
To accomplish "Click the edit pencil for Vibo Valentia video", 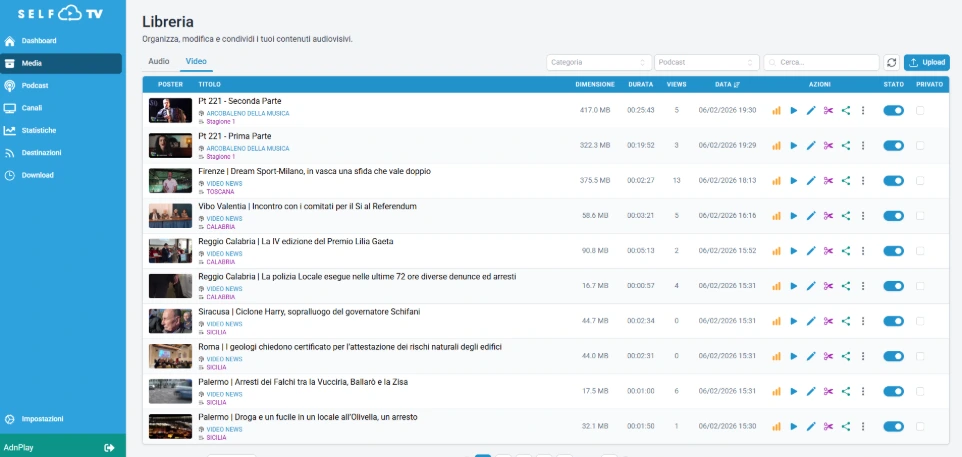I will click(x=811, y=215).
